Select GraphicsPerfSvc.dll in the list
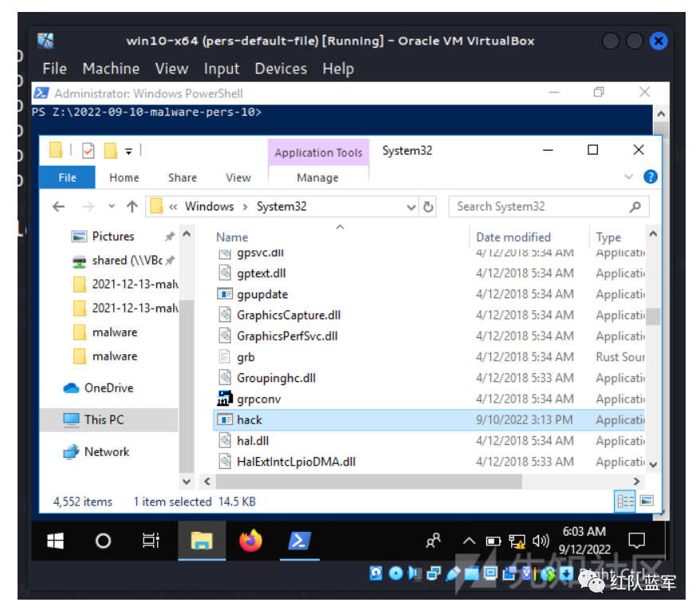This screenshot has height=614, width=700. click(x=429, y=337)
